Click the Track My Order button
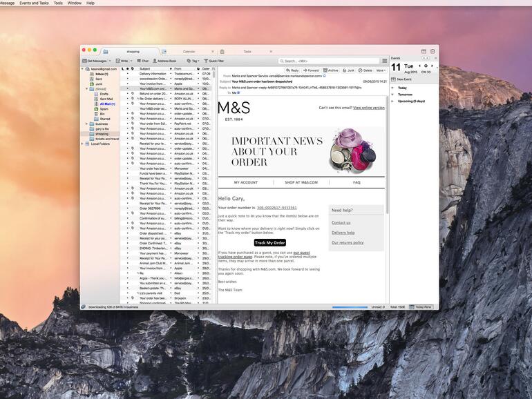The width and height of the screenshot is (532, 399). point(270,243)
